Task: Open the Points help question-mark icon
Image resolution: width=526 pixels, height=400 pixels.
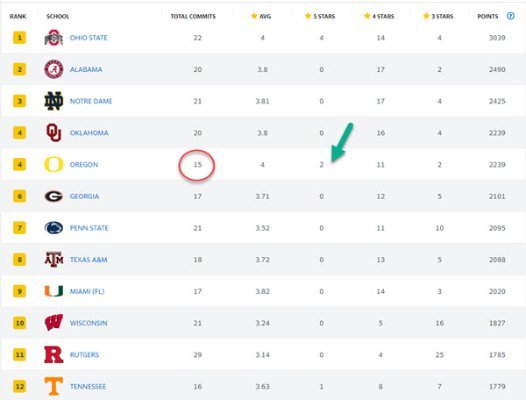Action: click(x=510, y=16)
